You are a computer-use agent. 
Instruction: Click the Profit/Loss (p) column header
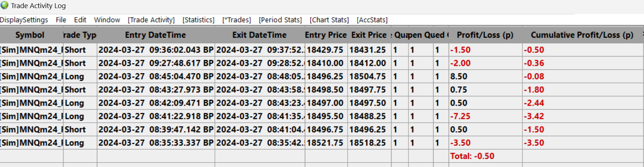coord(485,35)
